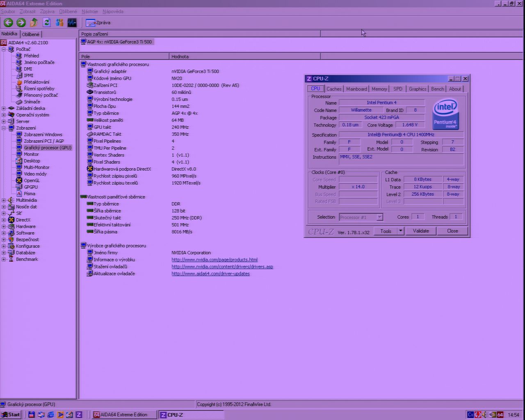This screenshot has width=525, height=420.
Task: Click the Tools button in CPU-Z
Action: 386,231
